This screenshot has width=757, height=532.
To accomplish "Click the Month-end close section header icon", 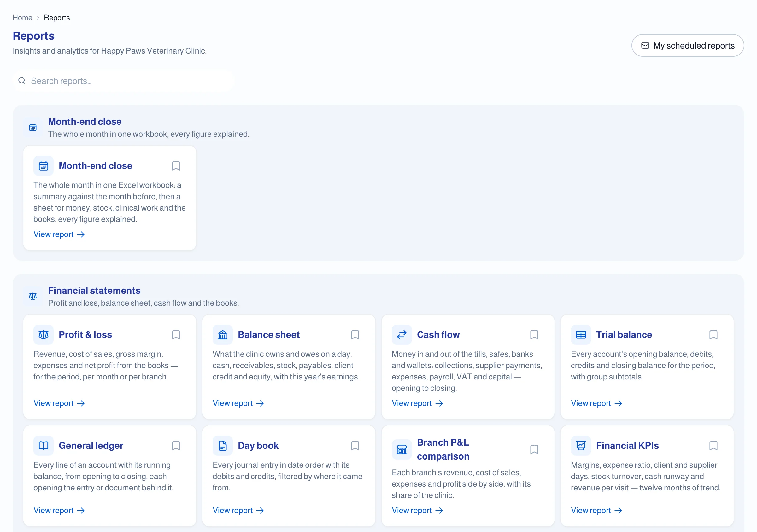I will 32,127.
